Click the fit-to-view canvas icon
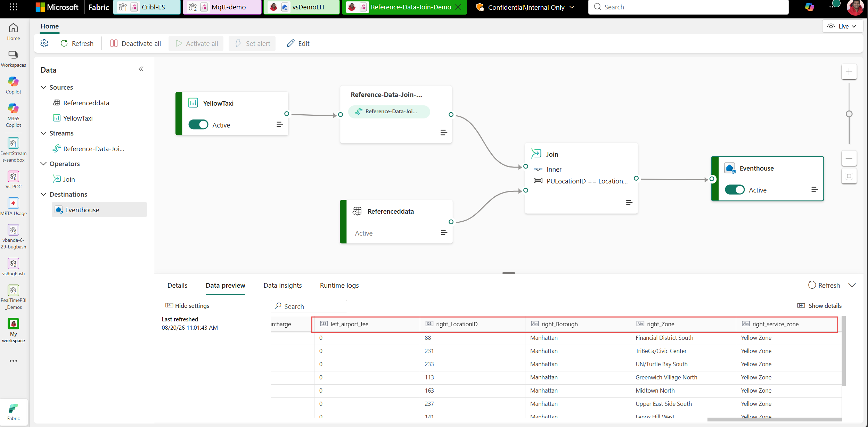 (849, 176)
